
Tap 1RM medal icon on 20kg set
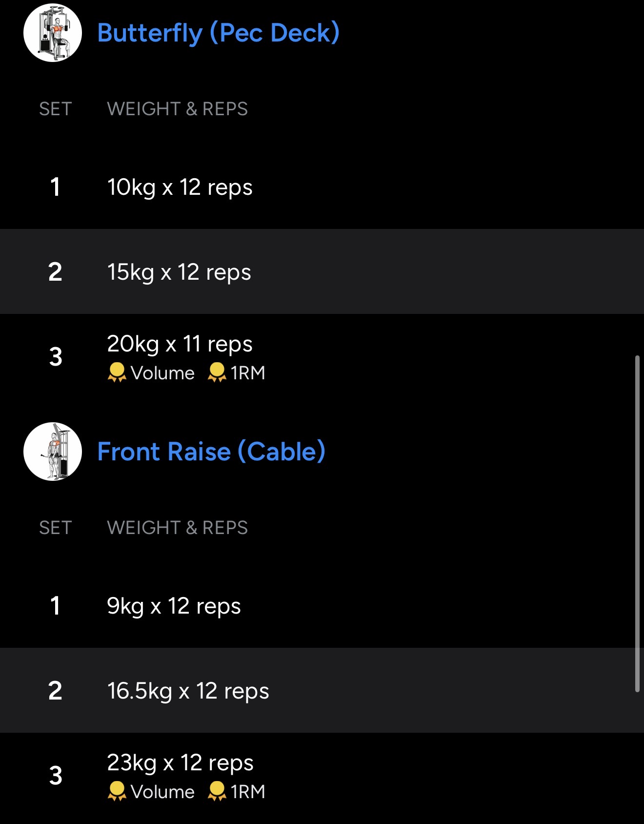click(217, 372)
